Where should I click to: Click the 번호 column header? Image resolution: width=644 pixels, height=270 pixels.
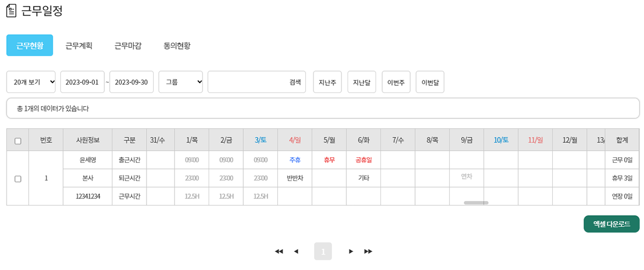[46, 140]
